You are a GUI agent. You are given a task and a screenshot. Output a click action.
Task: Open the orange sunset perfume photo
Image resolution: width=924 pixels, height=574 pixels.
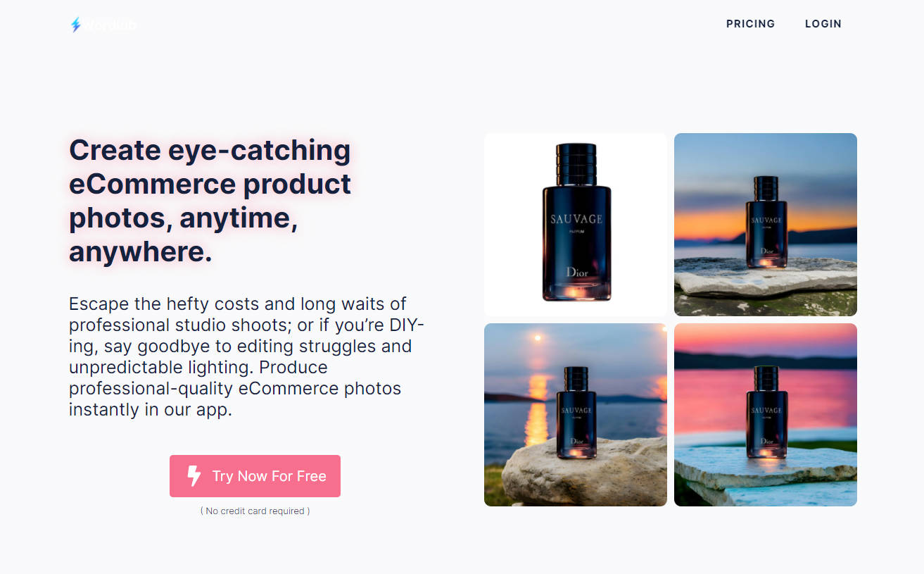point(766,225)
